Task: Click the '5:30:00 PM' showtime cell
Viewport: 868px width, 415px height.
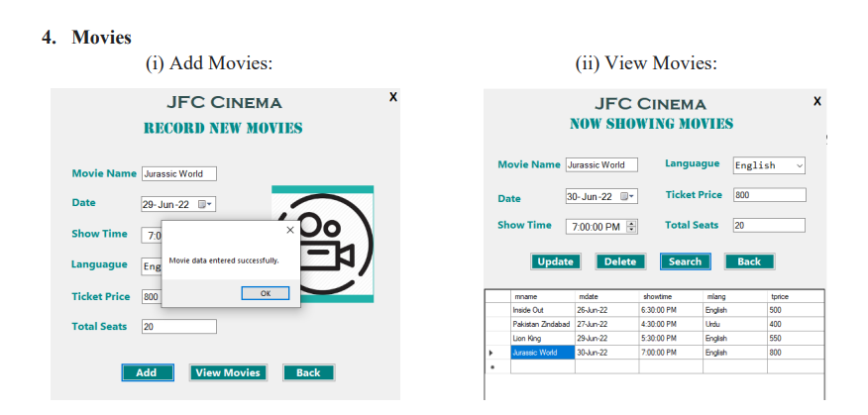Action: 671,338
